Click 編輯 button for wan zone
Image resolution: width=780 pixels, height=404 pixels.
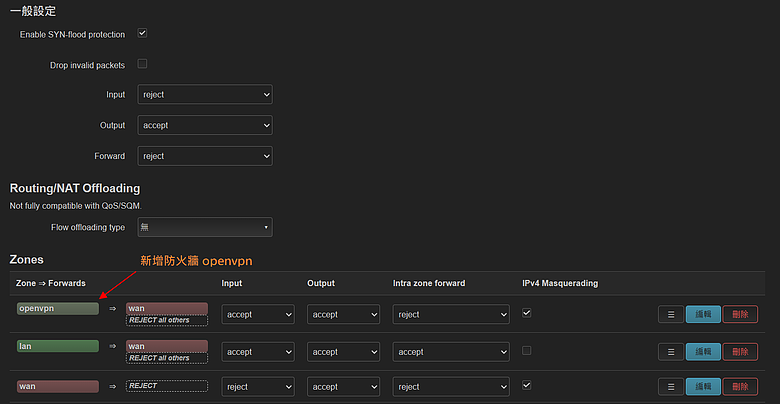(703, 387)
